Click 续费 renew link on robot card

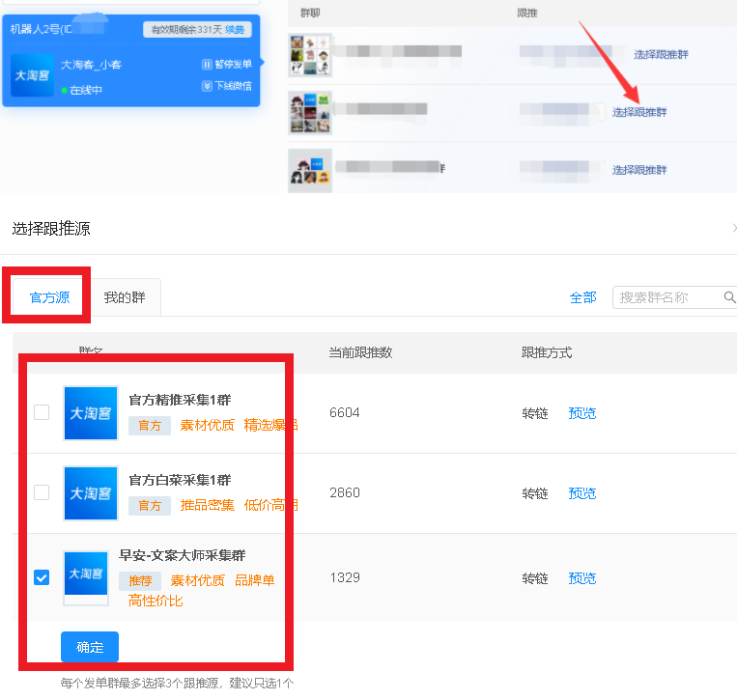(x=235, y=30)
